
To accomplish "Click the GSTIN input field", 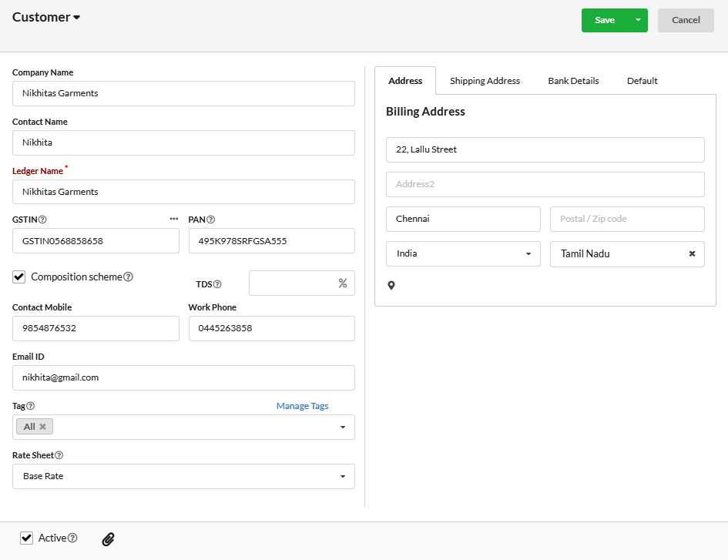I will 96,240.
